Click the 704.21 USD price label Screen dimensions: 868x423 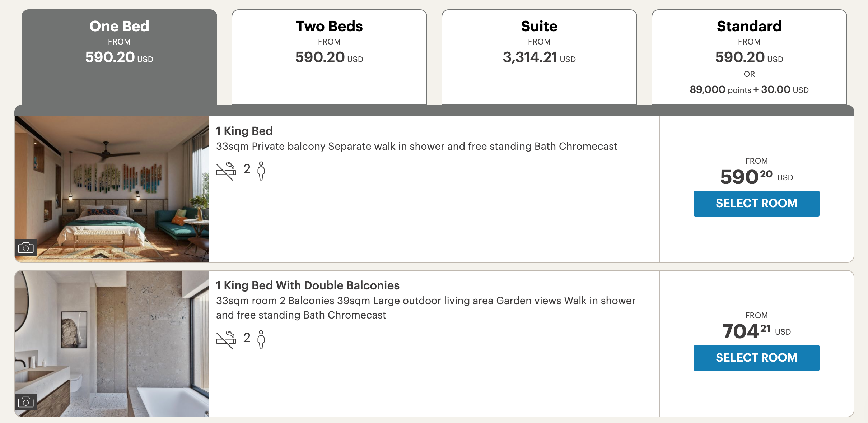click(x=756, y=331)
